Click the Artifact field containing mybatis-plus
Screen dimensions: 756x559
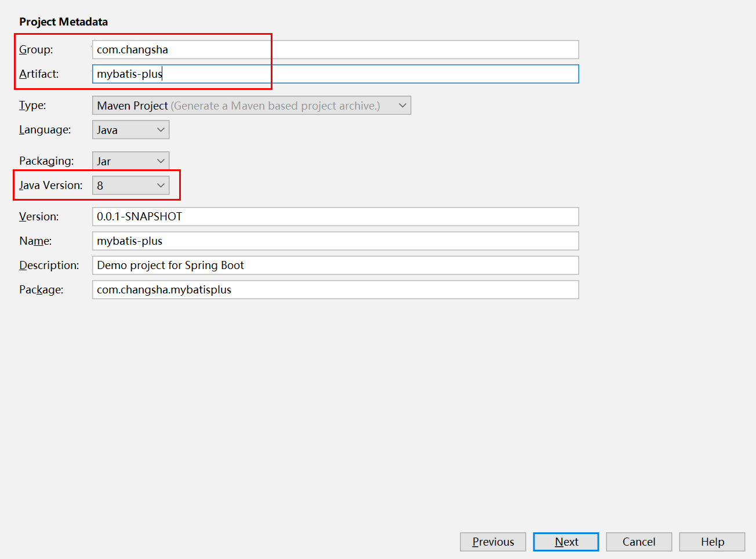click(335, 74)
